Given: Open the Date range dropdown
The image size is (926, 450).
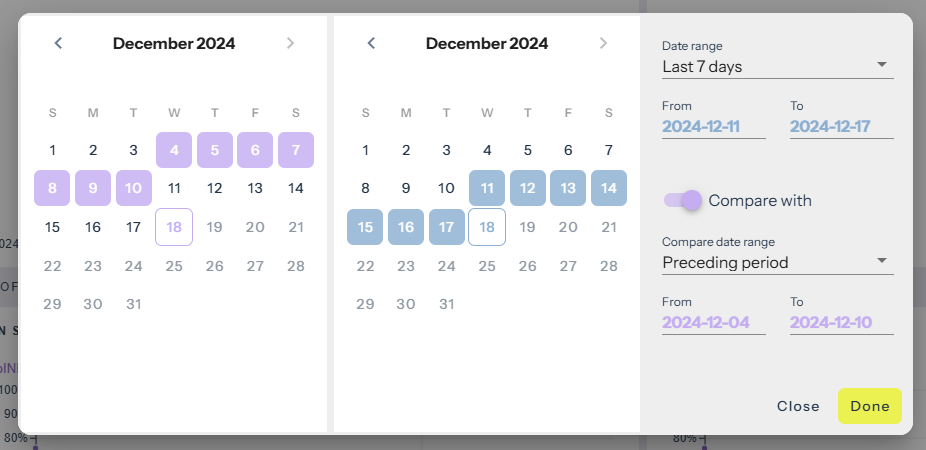Looking at the screenshot, I should point(777,67).
